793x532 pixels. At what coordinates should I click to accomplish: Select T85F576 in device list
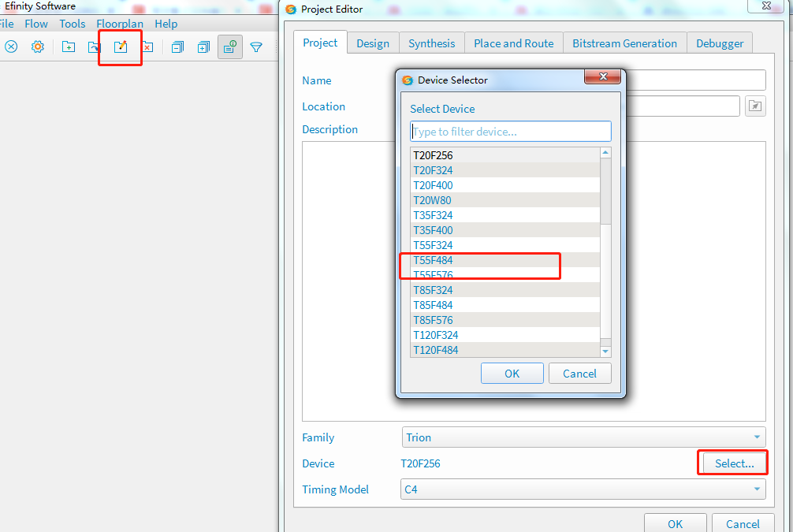[505, 320]
